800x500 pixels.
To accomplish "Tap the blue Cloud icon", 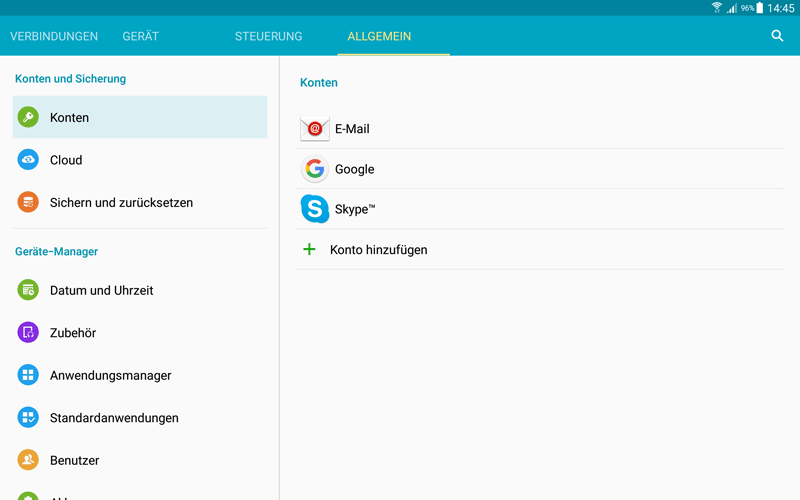I will pyautogui.click(x=28, y=160).
